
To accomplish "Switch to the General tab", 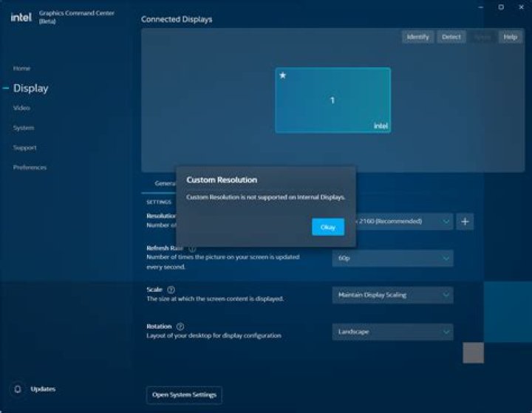I will click(x=165, y=183).
